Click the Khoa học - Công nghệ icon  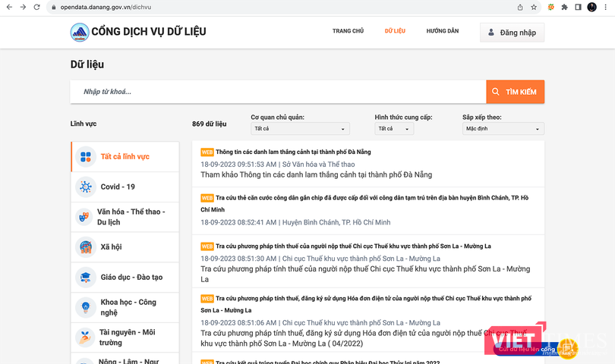click(85, 307)
